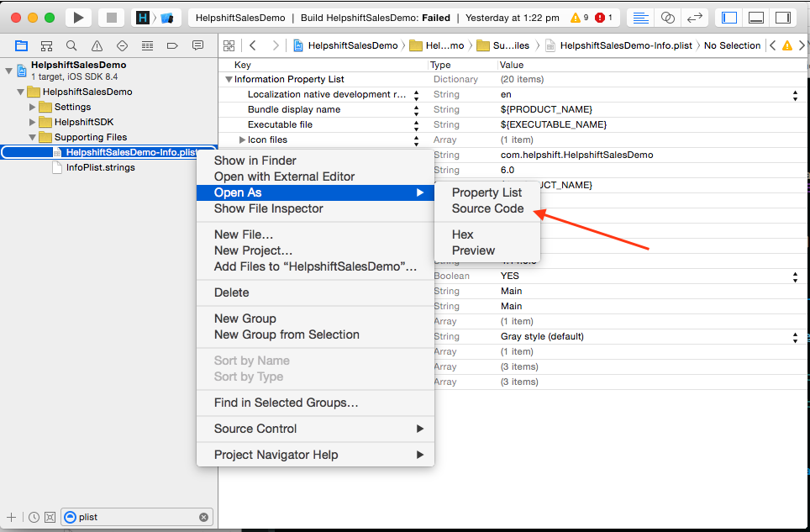Switch to the Version editor
Screen dimensions: 810x532
(x=695, y=17)
